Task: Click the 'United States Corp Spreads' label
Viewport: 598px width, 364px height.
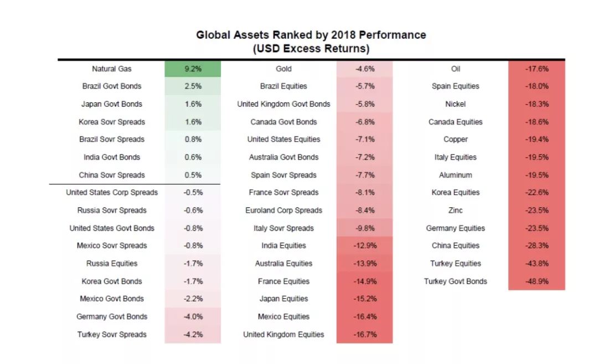Action: click(112, 193)
